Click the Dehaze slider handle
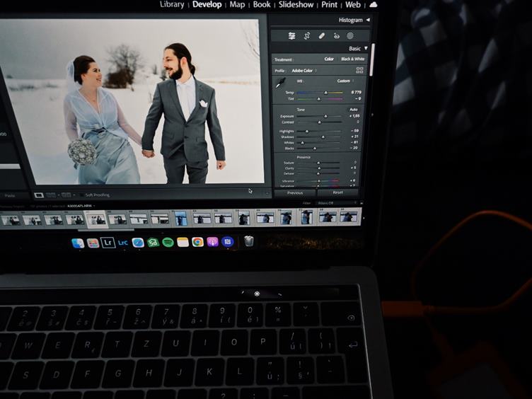 click(x=318, y=174)
